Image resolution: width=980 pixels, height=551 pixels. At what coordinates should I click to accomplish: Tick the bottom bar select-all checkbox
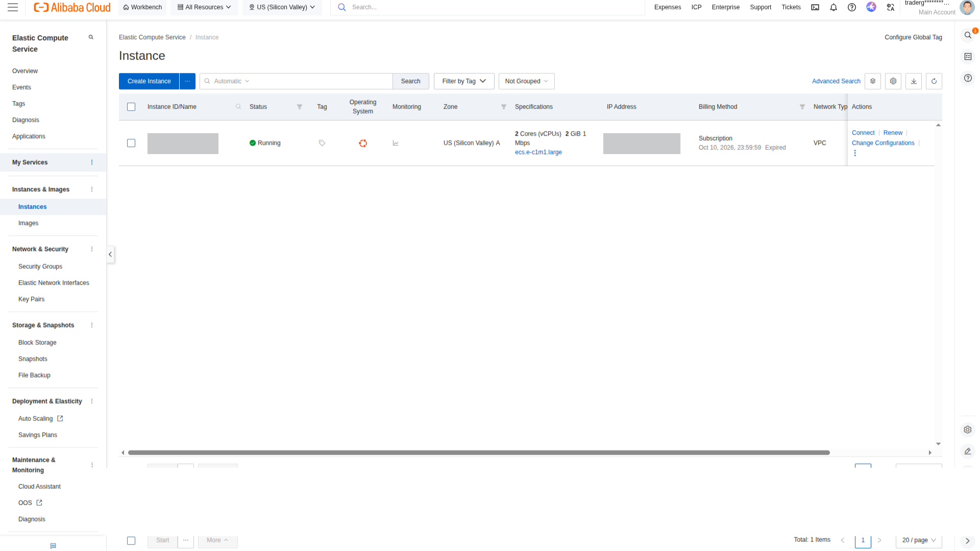131,540
